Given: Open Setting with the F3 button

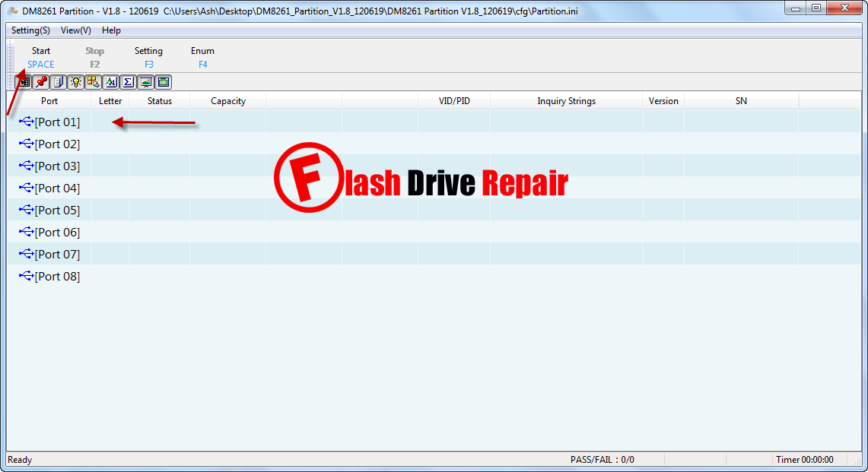Looking at the screenshot, I should pos(148,58).
